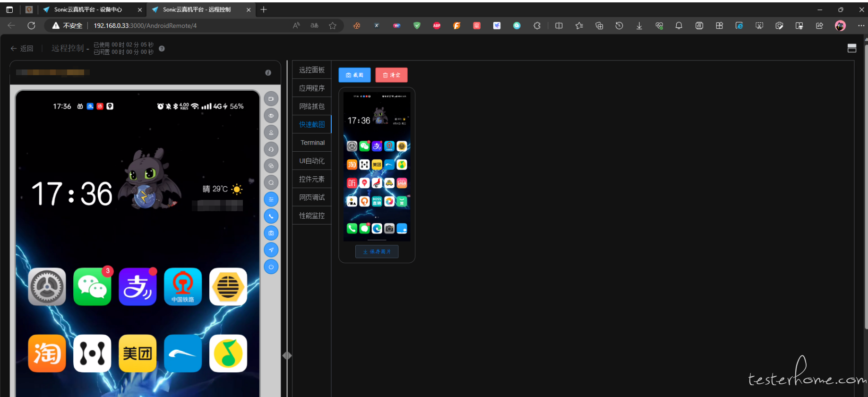Screen dimensions: 868x397
Task: Click the browser address bar URL
Action: [145, 26]
